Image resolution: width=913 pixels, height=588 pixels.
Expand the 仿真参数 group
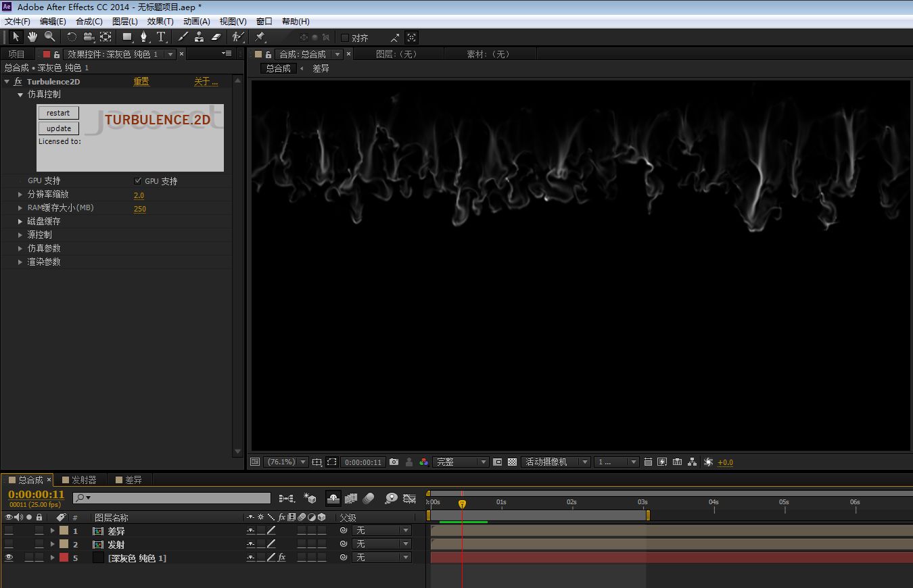click(20, 249)
